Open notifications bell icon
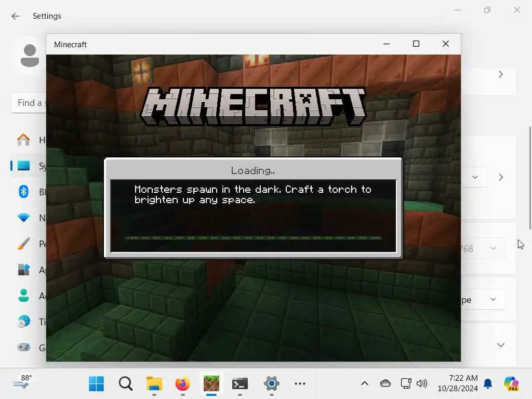 coord(488,384)
